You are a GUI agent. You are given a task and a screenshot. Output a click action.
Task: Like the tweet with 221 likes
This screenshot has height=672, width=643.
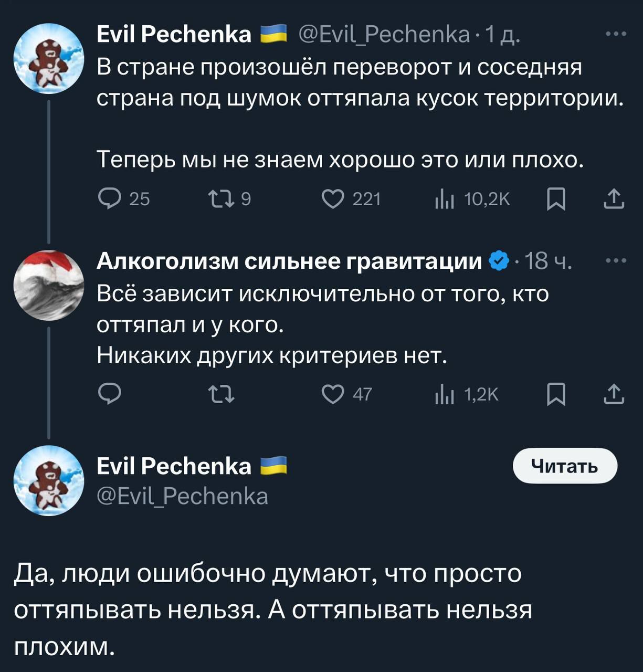click(333, 199)
